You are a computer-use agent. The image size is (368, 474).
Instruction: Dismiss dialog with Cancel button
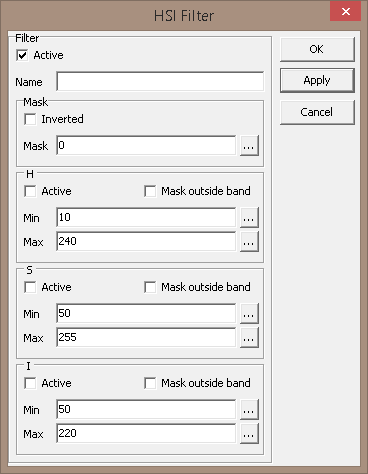pos(317,112)
